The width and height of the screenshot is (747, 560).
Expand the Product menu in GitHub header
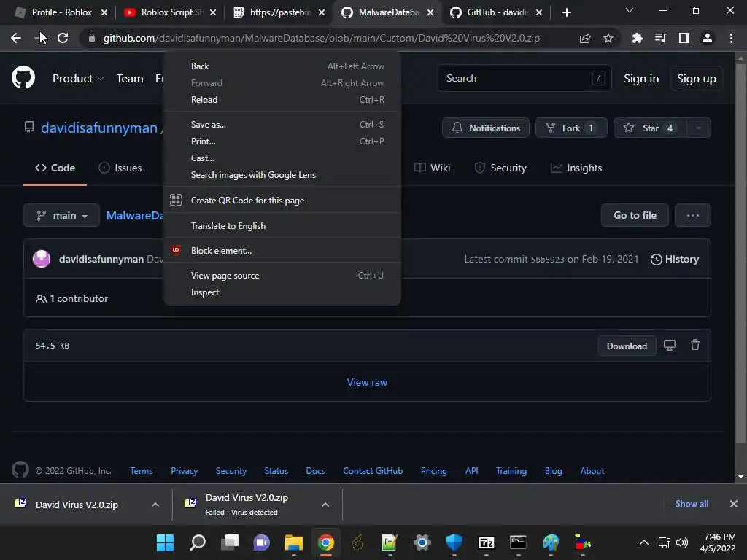coord(78,79)
